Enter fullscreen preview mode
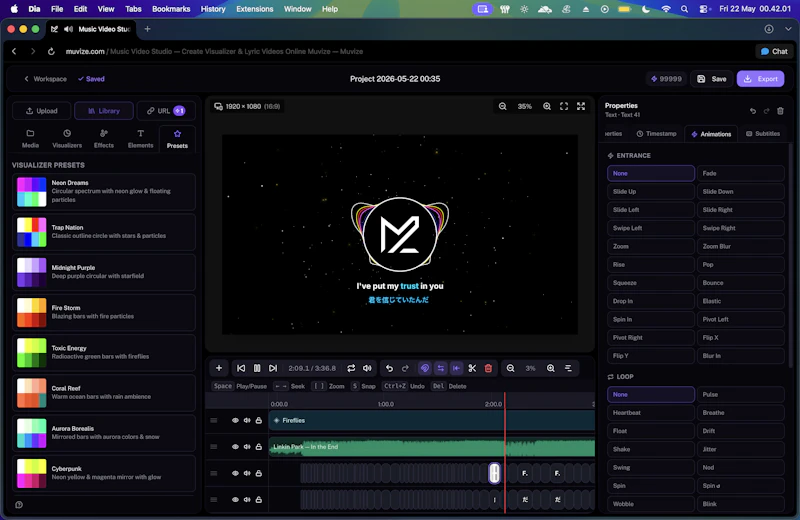 click(581, 106)
